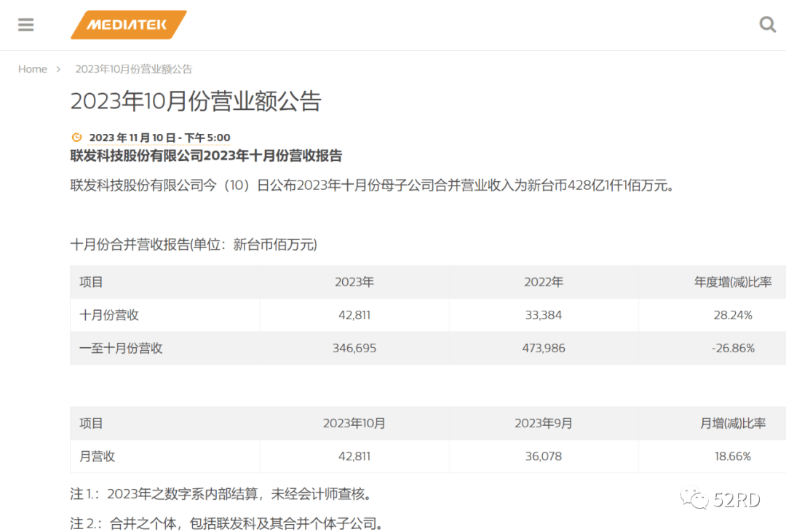Select breadcrumb 2023年10月份营业额公告
Viewport: 786px width, 532px height.
point(134,69)
